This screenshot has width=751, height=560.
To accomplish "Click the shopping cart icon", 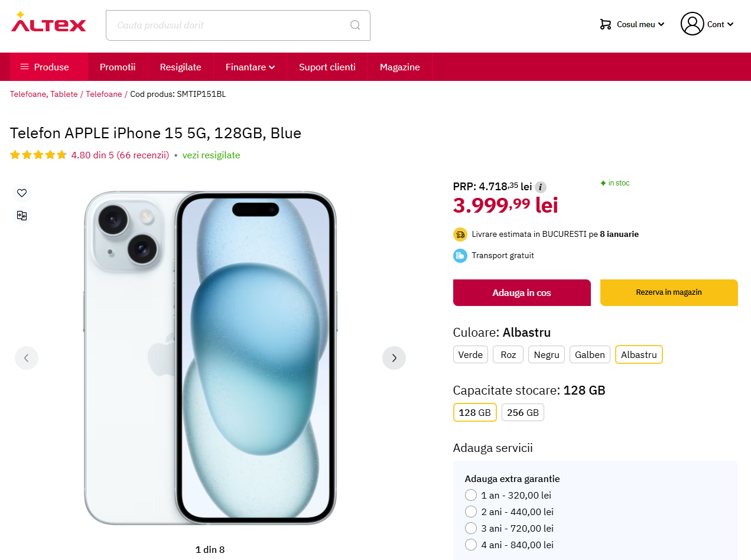I will (606, 24).
